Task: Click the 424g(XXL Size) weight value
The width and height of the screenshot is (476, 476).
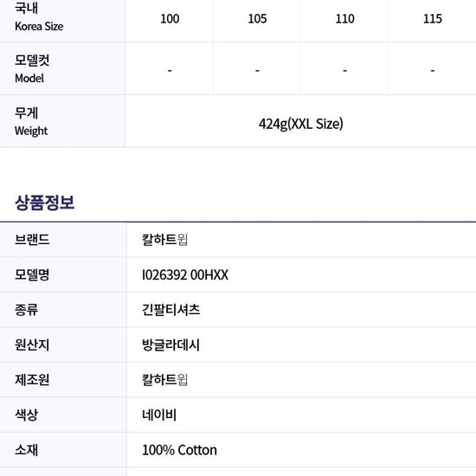Action: tap(301, 124)
